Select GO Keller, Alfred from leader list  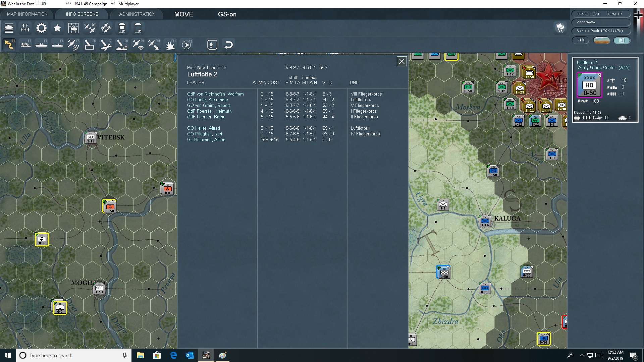click(x=204, y=128)
